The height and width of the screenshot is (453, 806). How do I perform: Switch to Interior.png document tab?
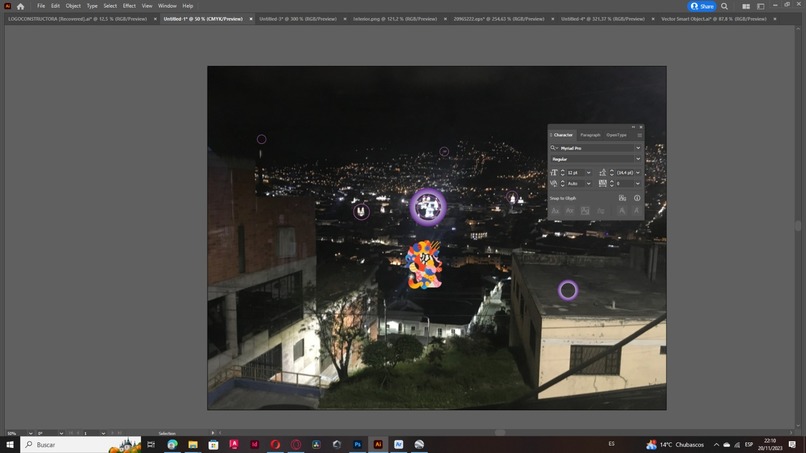395,19
